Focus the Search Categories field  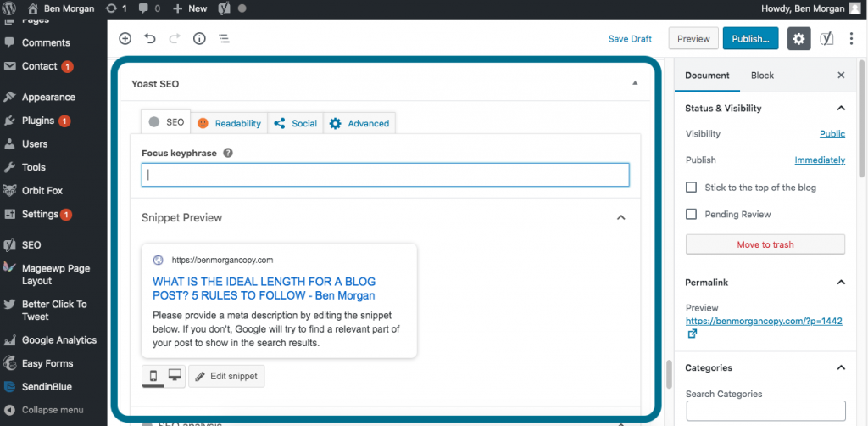pos(765,411)
